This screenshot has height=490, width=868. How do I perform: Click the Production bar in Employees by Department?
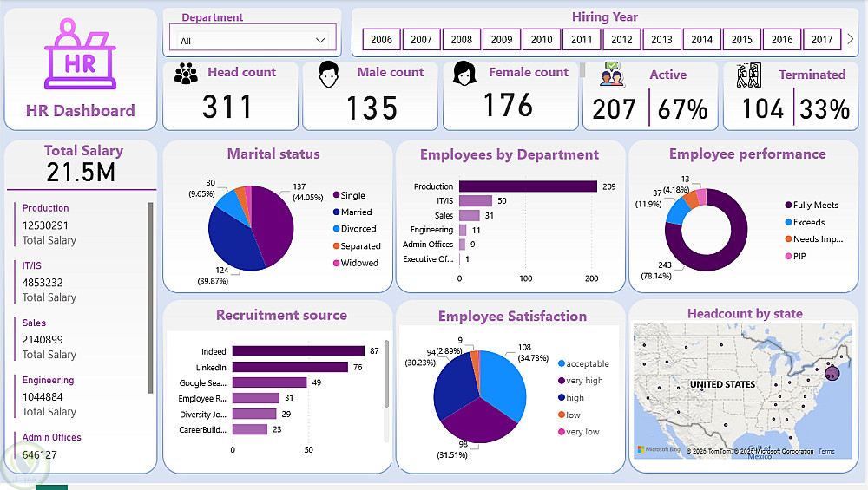click(528, 186)
